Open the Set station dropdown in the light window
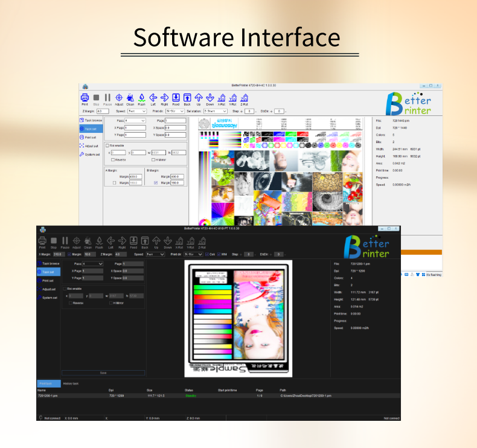Viewport: 477px width, 448px height. point(217,111)
